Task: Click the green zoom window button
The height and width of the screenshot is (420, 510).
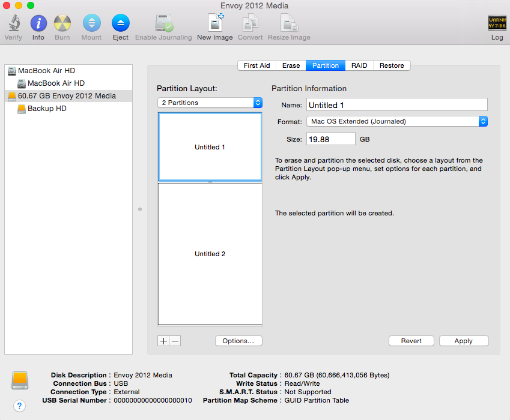Action: pyautogui.click(x=31, y=5)
